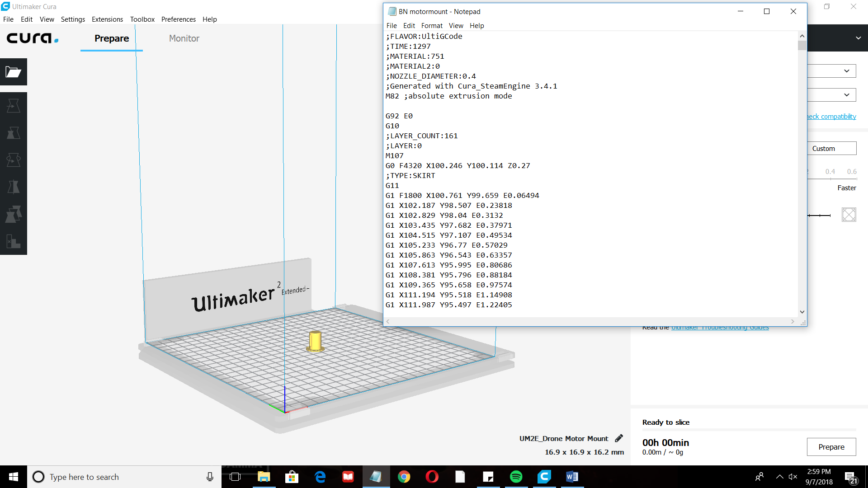868x488 pixels.
Task: Select the Support Blocker tool
Action: (x=14, y=241)
